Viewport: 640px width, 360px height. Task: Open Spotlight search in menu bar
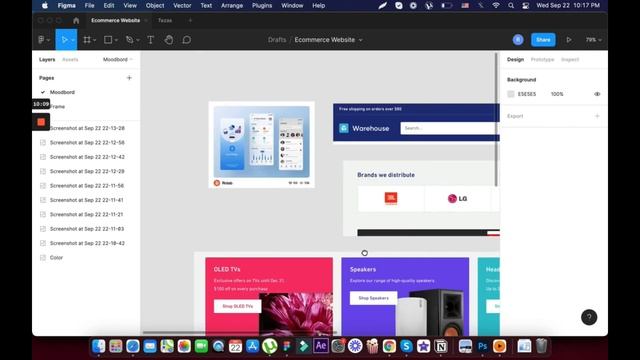pyautogui.click(x=511, y=5)
